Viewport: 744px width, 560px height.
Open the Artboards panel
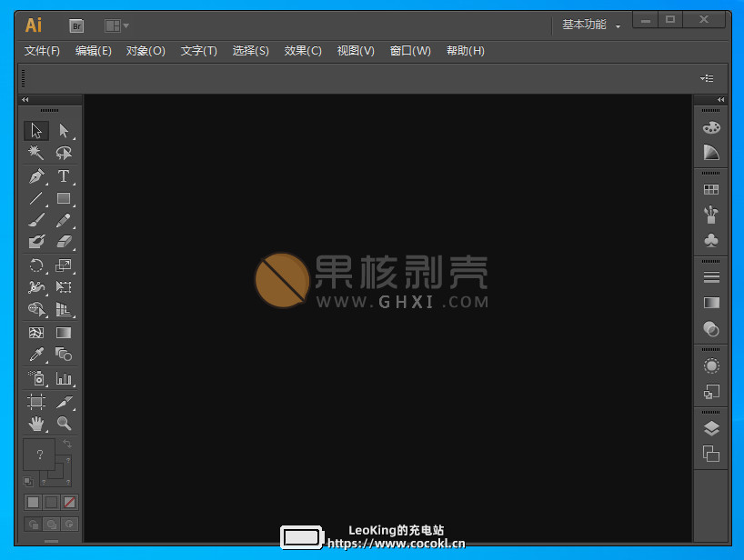click(710, 454)
